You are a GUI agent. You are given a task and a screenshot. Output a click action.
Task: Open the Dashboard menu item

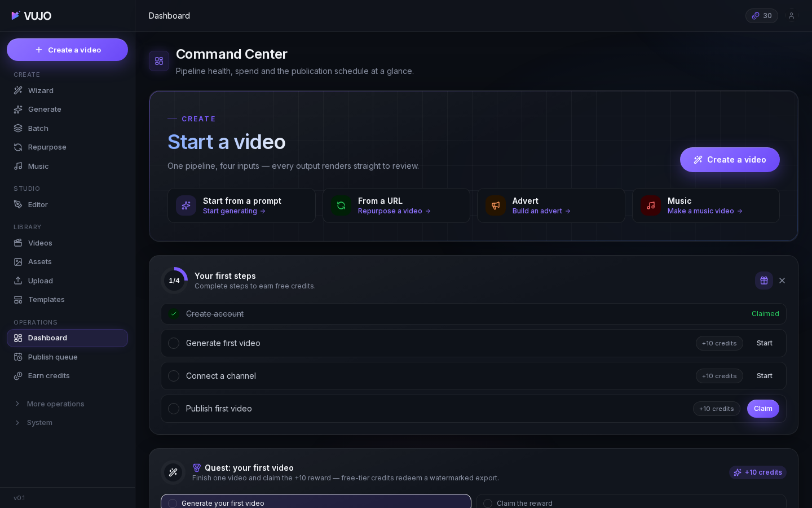[67, 338]
